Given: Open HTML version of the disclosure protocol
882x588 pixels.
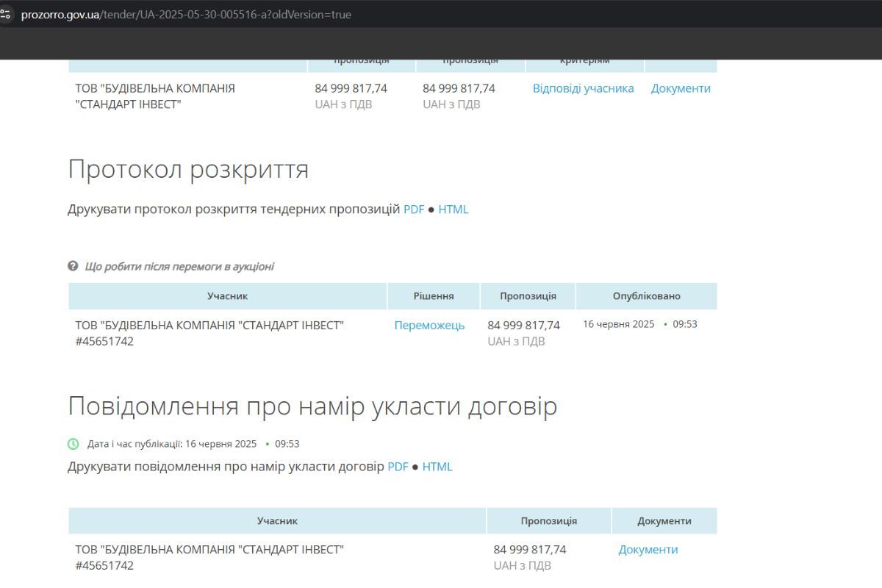Looking at the screenshot, I should point(453,209).
